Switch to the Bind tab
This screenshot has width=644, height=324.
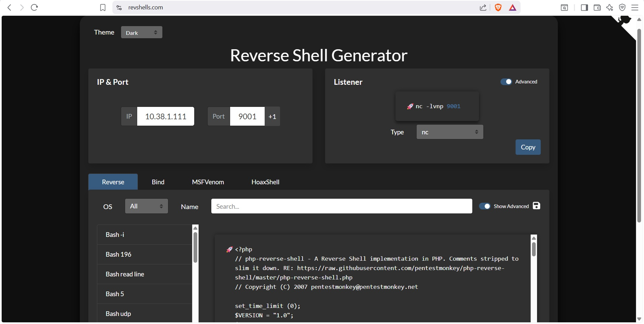[x=158, y=182]
